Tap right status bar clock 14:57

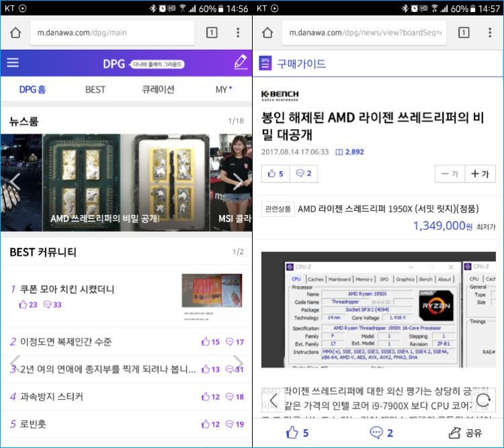pos(489,8)
